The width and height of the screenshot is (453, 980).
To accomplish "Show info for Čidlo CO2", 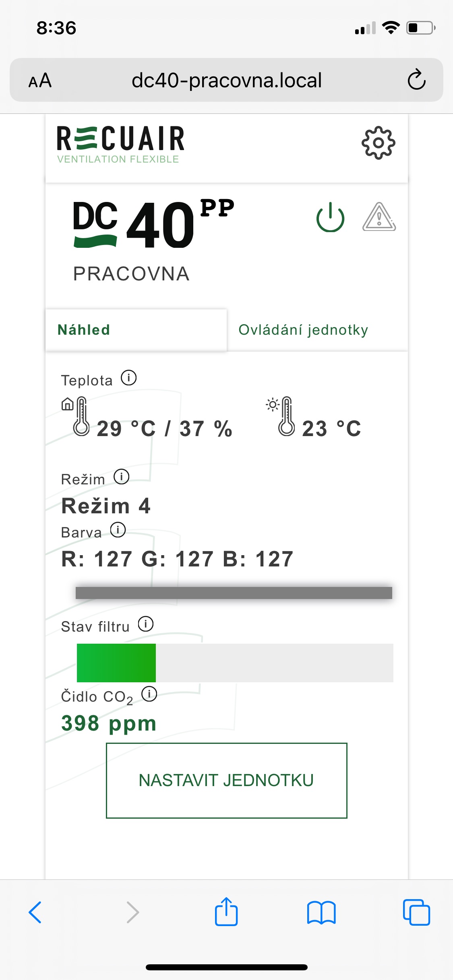I will point(149,694).
